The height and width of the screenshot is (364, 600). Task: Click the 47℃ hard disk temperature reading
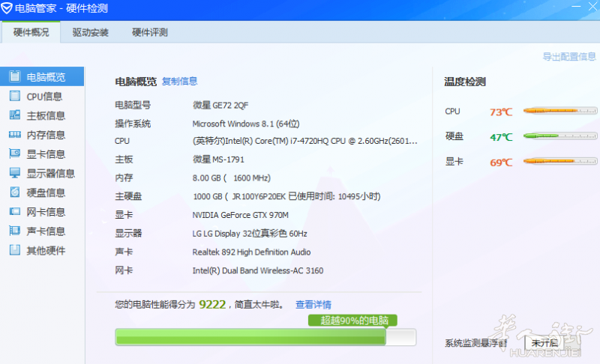[501, 137]
